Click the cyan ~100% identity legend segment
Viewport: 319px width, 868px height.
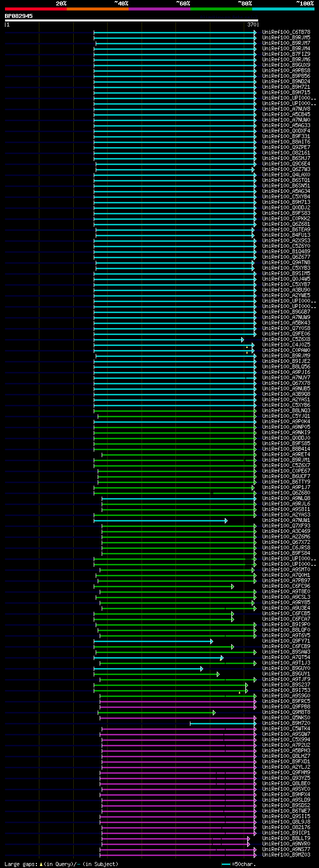283,9
